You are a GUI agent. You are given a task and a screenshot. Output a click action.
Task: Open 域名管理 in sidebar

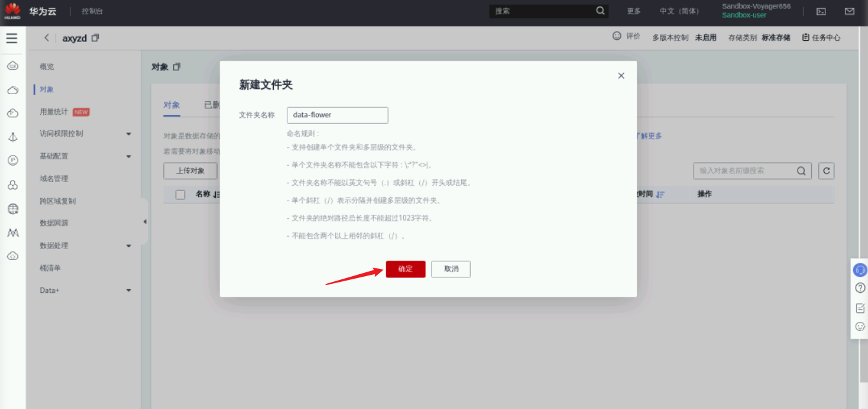(x=54, y=179)
